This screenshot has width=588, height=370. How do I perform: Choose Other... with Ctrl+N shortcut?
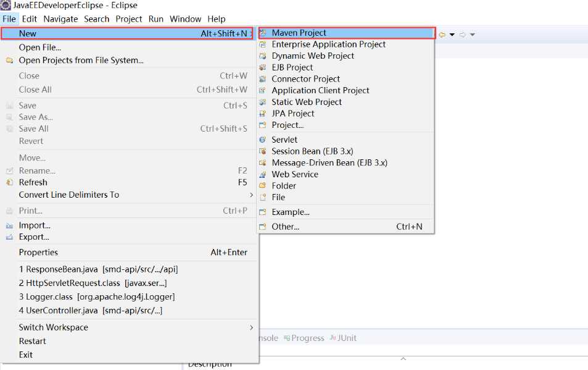[346, 227]
